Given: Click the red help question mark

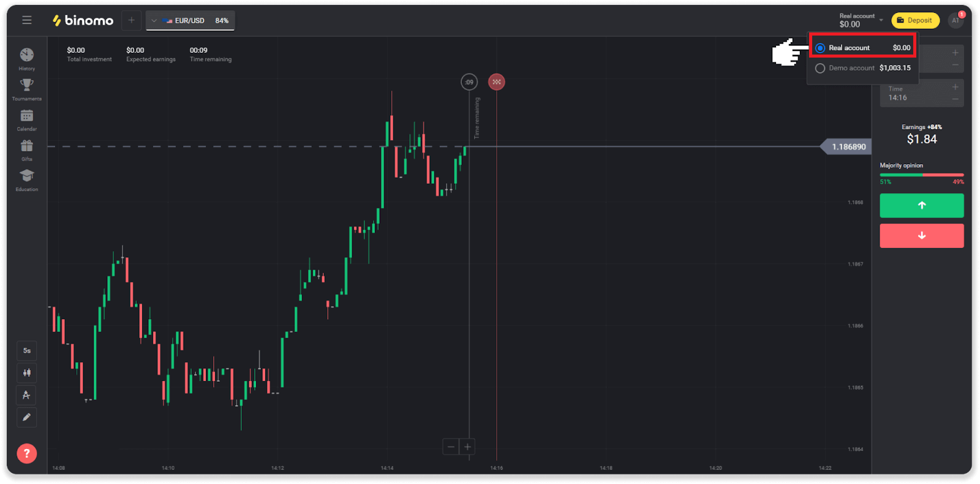Looking at the screenshot, I should point(26,453).
